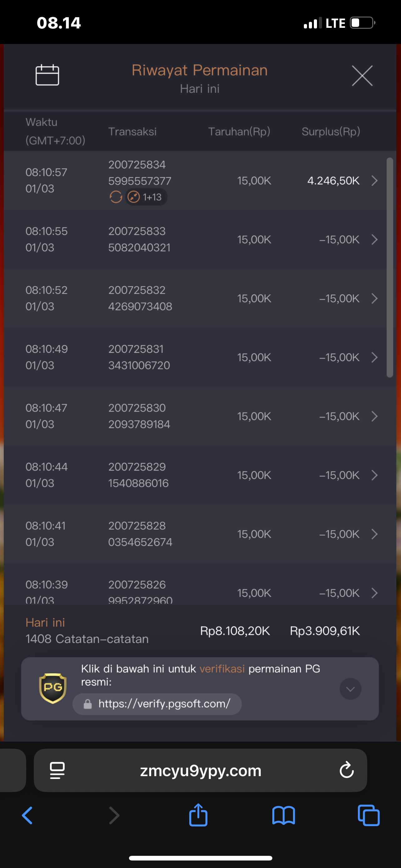This screenshot has height=868, width=401.
Task: Show Safari open tabs
Action: 369,816
